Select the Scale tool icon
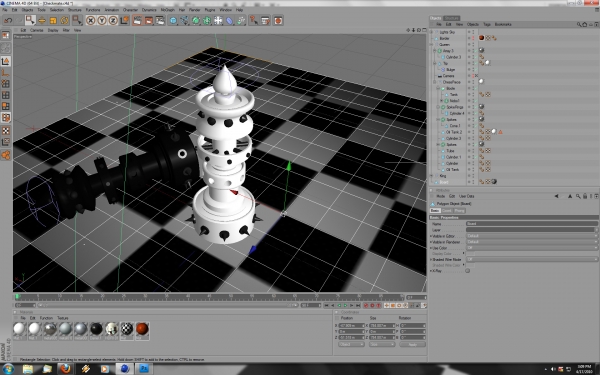This screenshot has height=375, width=600. 53,20
